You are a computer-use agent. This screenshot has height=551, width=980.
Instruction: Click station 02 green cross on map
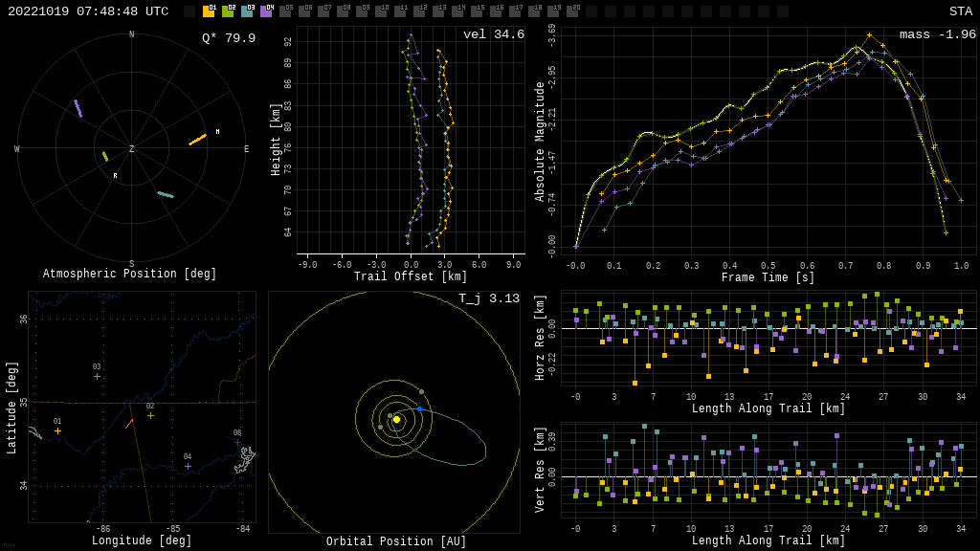(150, 415)
